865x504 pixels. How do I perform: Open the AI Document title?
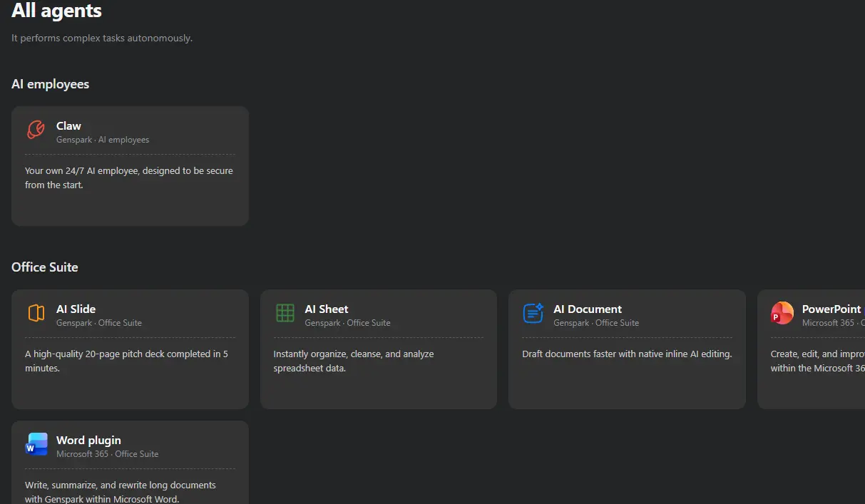tap(588, 309)
